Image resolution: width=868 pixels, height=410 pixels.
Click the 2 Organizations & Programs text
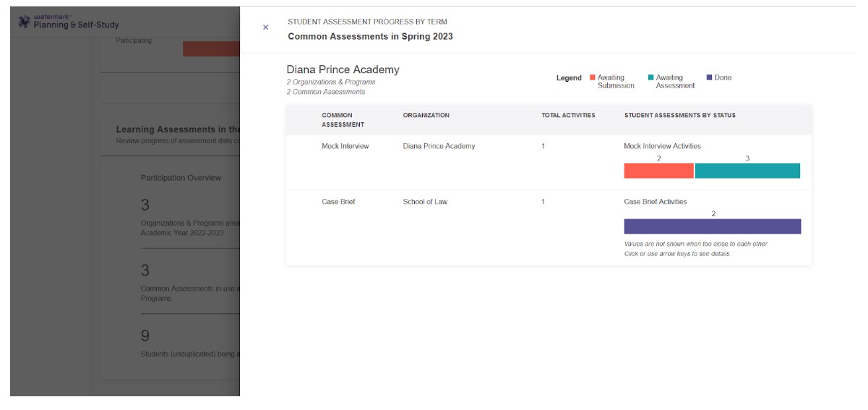[331, 82]
